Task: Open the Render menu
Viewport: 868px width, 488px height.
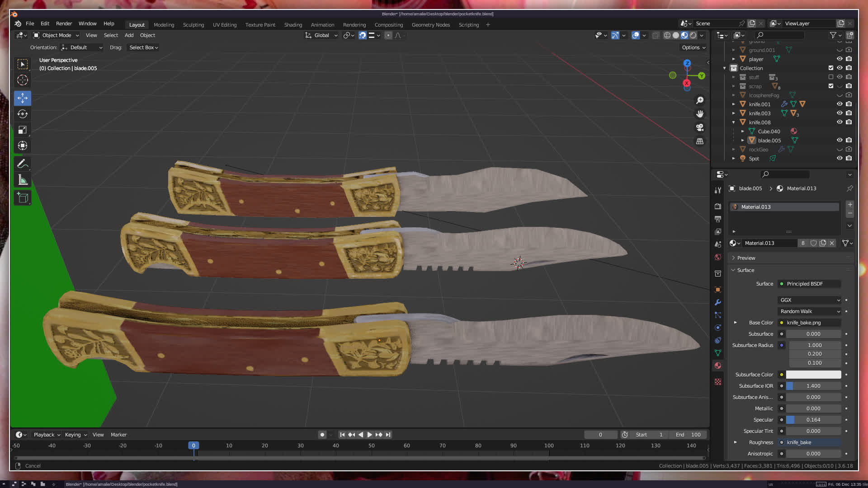Action: [x=64, y=23]
